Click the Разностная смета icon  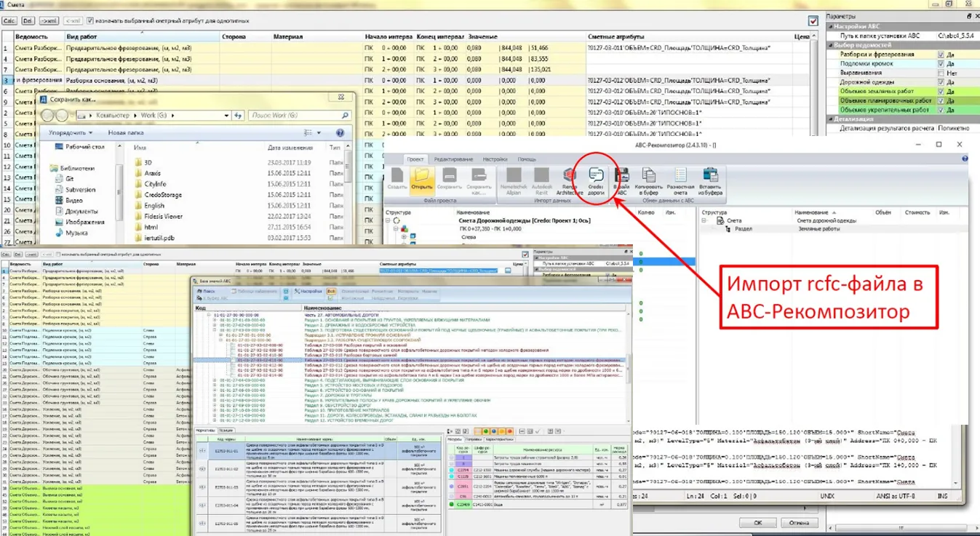click(x=680, y=182)
